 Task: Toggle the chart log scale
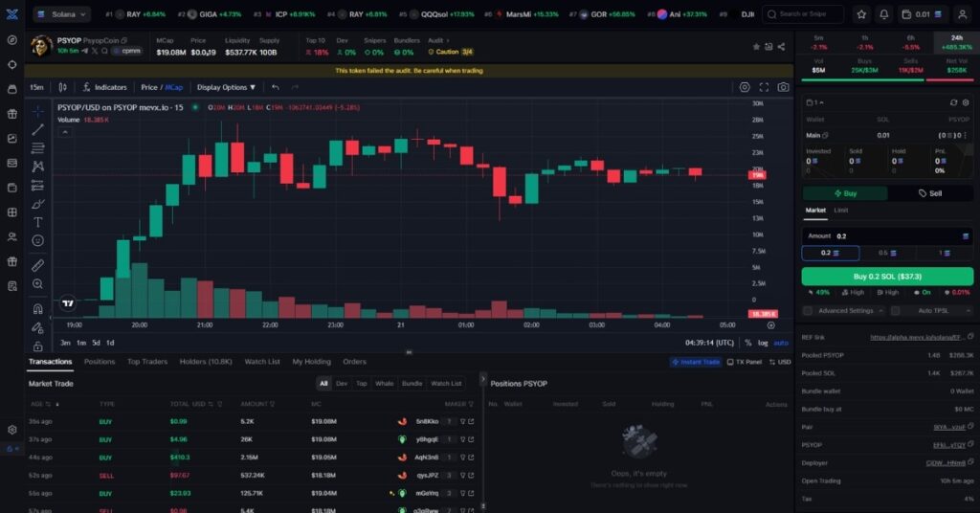tap(763, 343)
